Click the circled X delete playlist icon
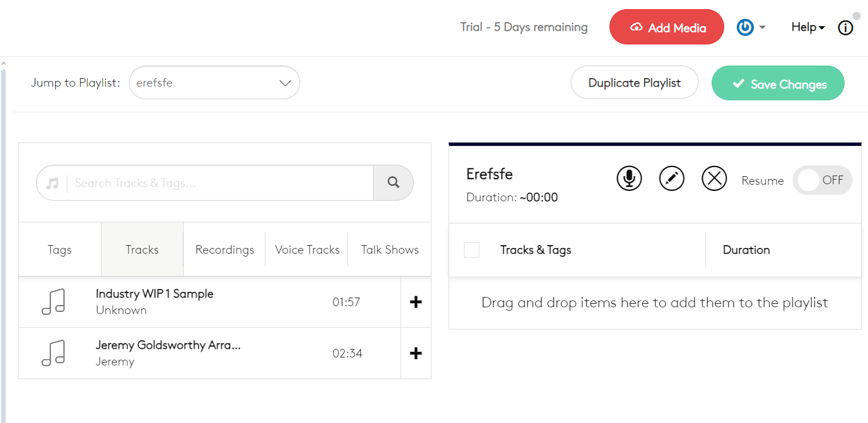Screen dimensions: 868x423 714,178
